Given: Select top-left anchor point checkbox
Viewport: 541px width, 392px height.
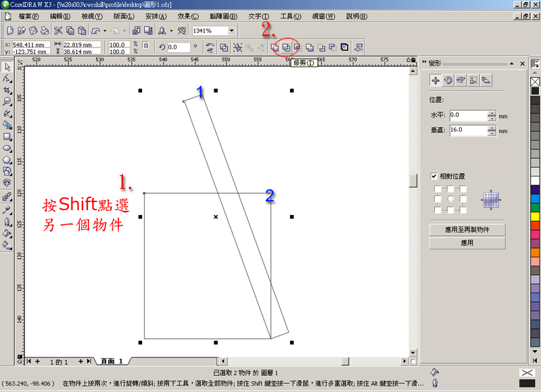Looking at the screenshot, I should pos(438,189).
